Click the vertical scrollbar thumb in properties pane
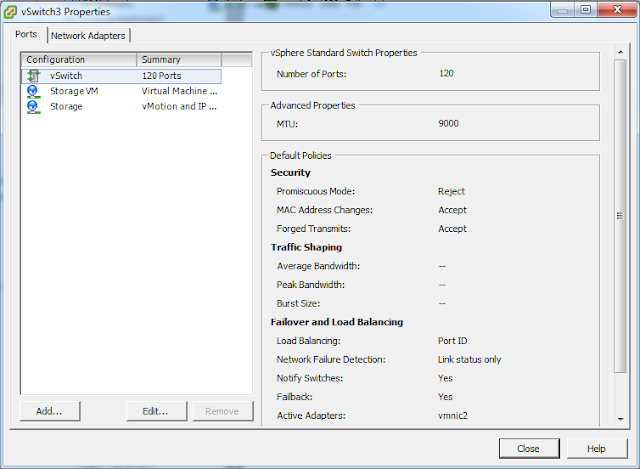This screenshot has height=469, width=640. coord(620,216)
